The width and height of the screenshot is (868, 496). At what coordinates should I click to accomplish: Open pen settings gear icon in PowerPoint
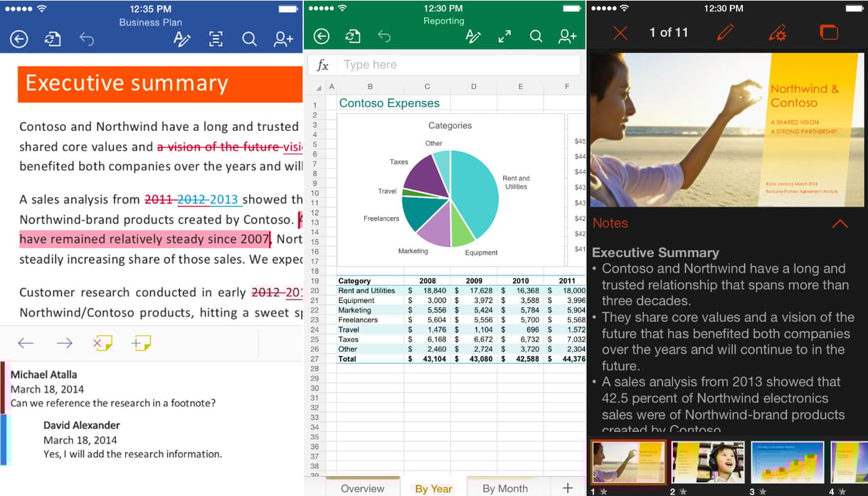pos(777,32)
